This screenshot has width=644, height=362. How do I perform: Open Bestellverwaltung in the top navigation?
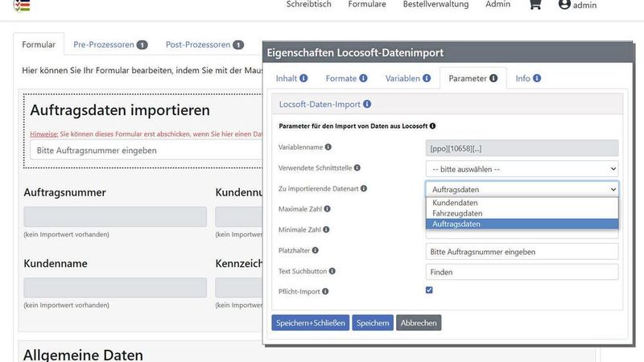436,5
